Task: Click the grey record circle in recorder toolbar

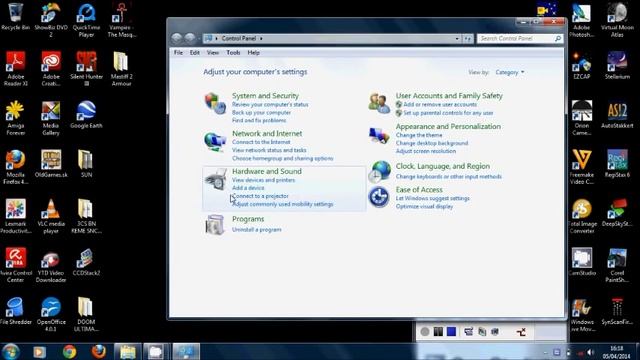Action: tap(425, 331)
